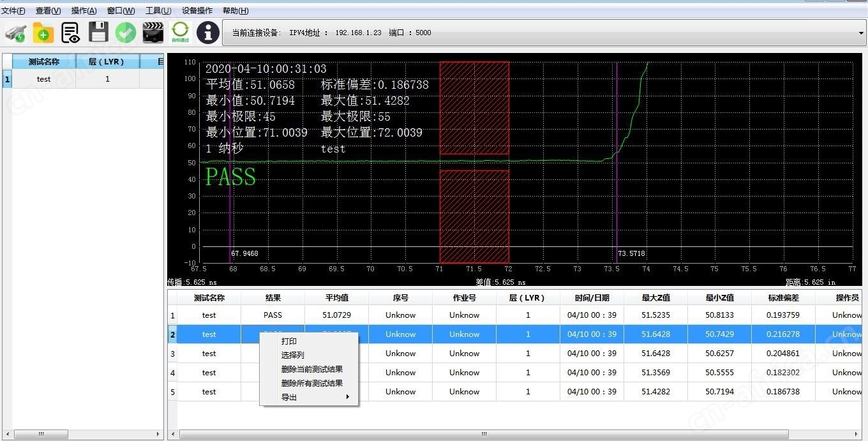Click the green circular self-check icon
868x441 pixels.
point(181,32)
